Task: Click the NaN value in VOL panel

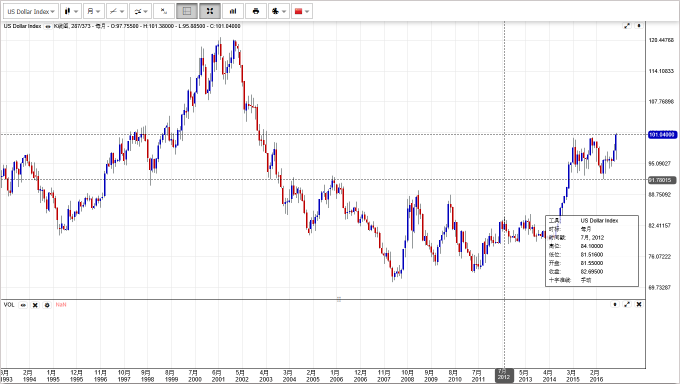Action: tap(61, 305)
